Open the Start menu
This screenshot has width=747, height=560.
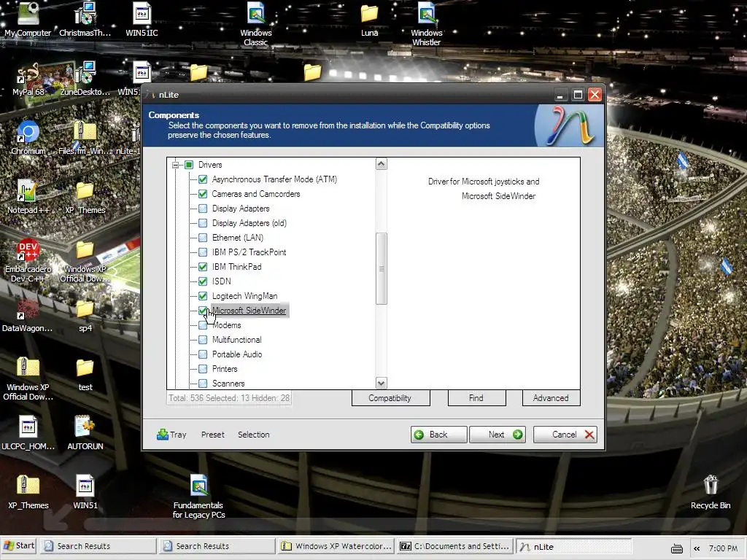[19, 545]
